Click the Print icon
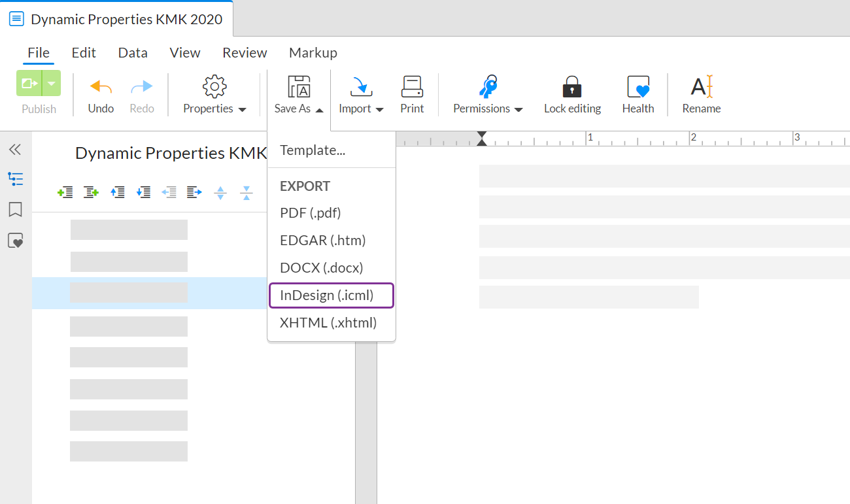The width and height of the screenshot is (850, 504). (412, 87)
